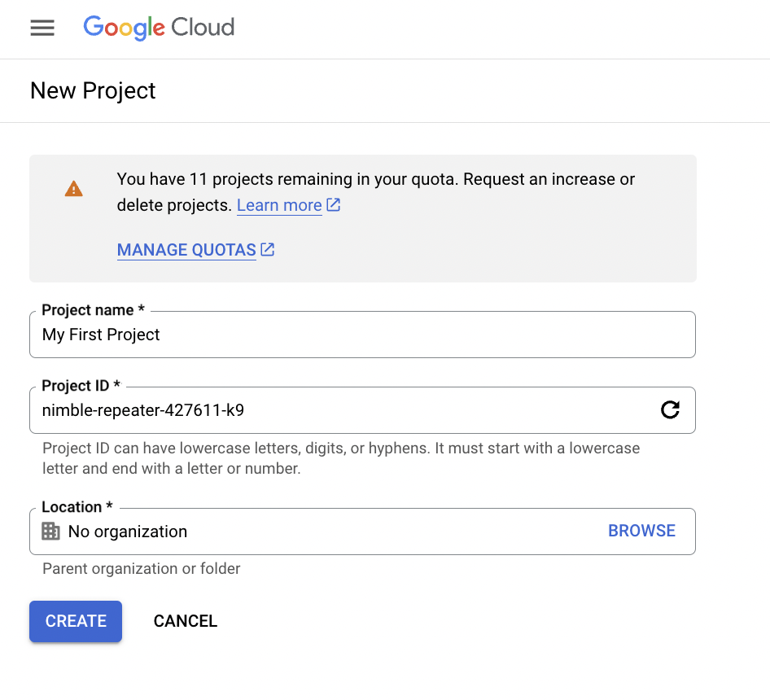Open the MANAGE QUOTAS link

click(x=186, y=251)
